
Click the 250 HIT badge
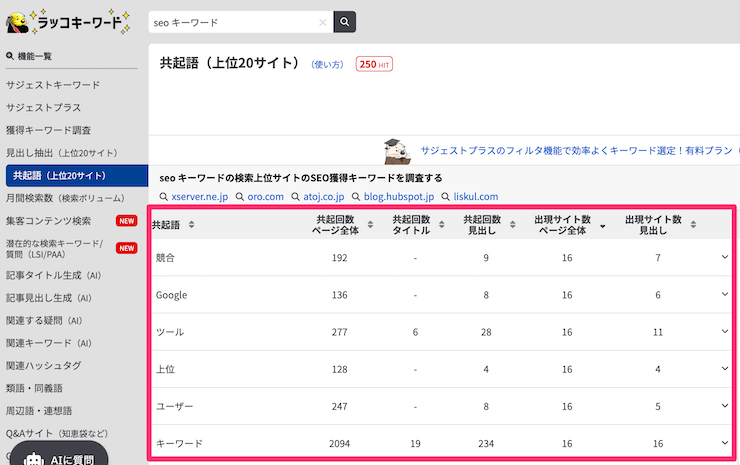coord(374,64)
